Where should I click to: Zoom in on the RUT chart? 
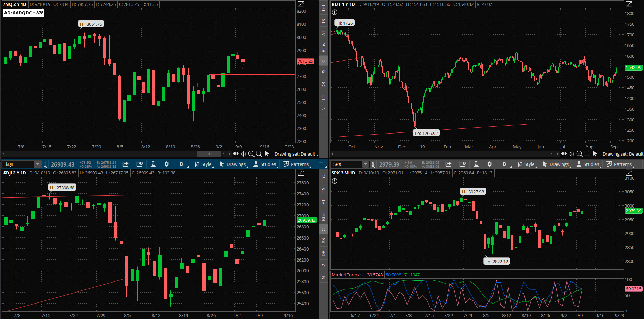[579, 154]
